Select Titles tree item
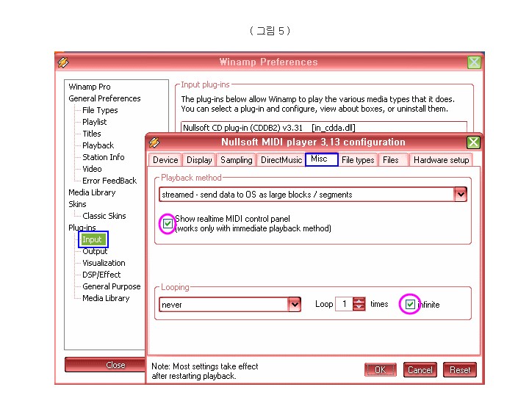Screen dimensions: 518x420 (x=92, y=134)
